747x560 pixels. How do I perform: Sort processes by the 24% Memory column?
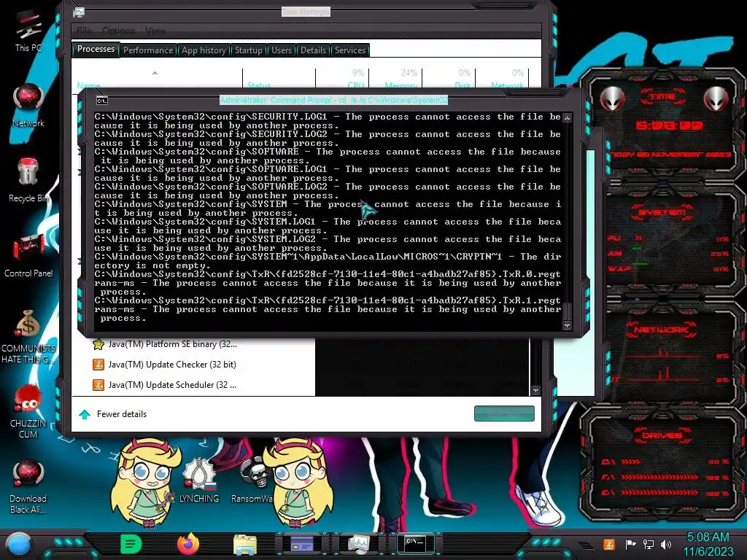[x=395, y=78]
